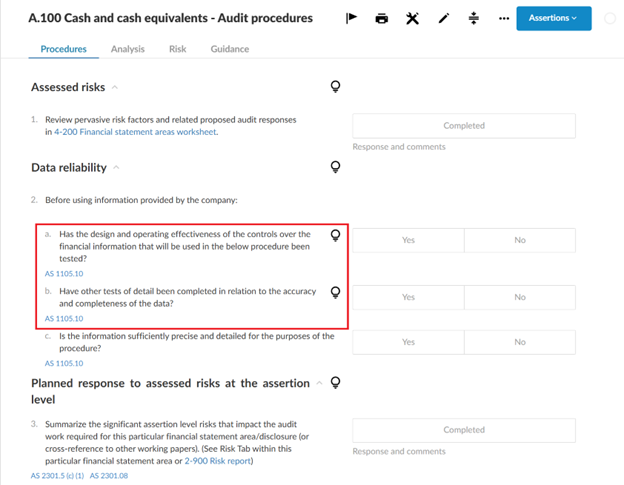The image size is (624, 485).
Task: Open the crossed tools settings icon
Action: [x=412, y=18]
